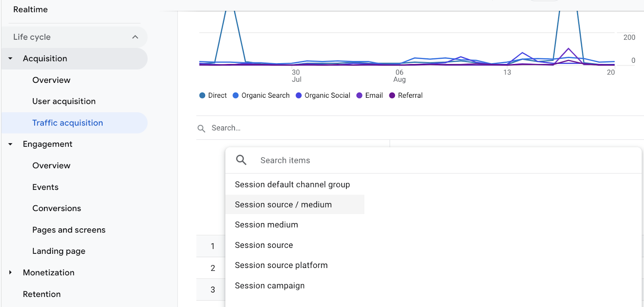Open the Realtime report
Screen dimensions: 644x307
tap(31, 9)
